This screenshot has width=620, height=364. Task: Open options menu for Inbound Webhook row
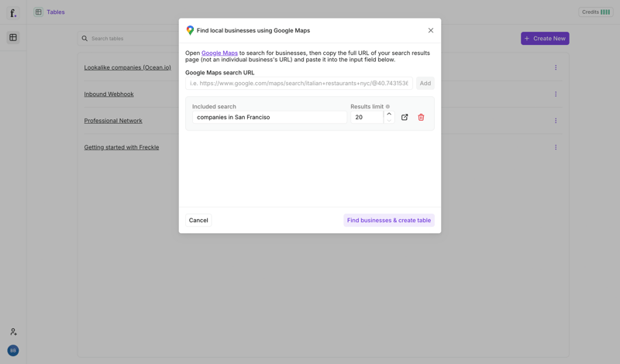click(556, 94)
